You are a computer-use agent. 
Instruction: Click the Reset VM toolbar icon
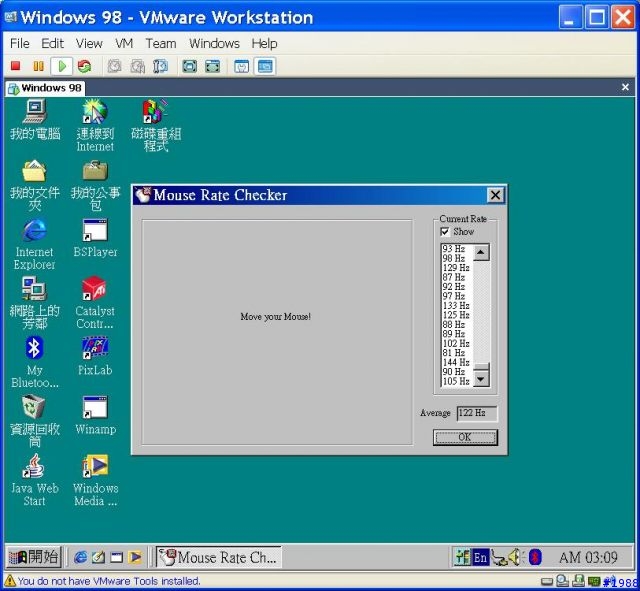(x=84, y=66)
